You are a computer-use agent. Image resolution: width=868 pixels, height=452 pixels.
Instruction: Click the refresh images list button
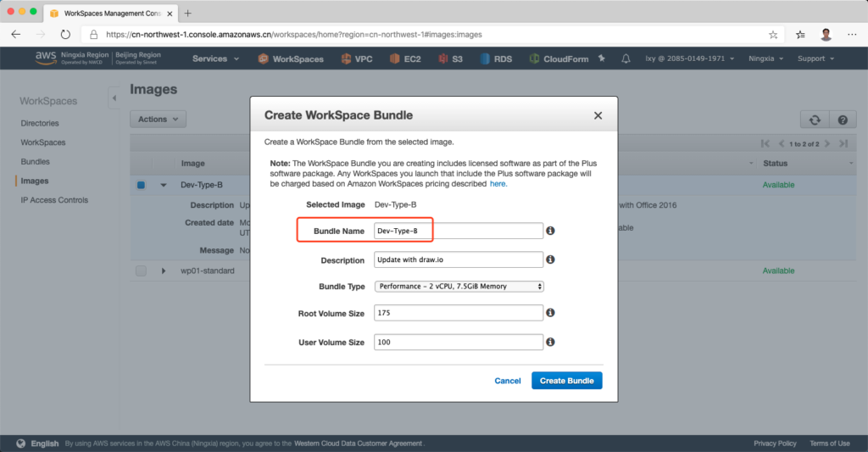coord(814,120)
